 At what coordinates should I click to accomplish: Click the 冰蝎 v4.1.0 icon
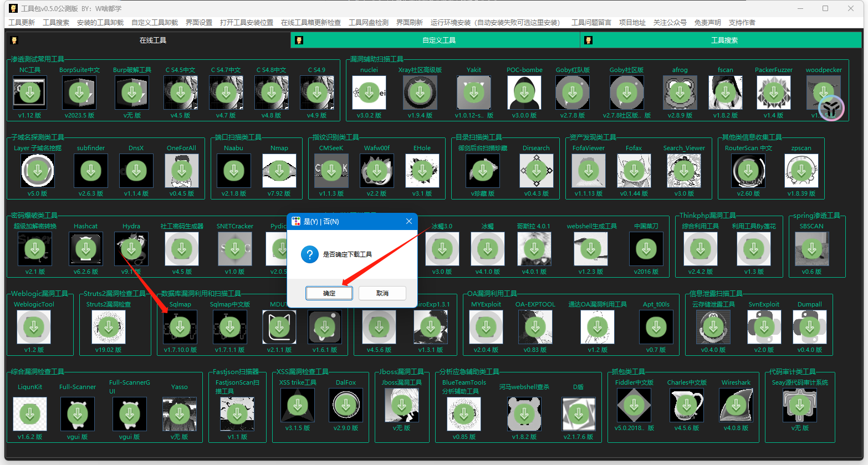(x=488, y=249)
